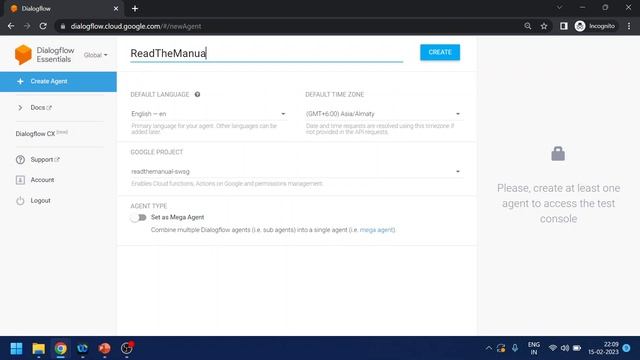The width and height of the screenshot is (640, 360).
Task: Open the Account menu item
Action: [x=42, y=180]
